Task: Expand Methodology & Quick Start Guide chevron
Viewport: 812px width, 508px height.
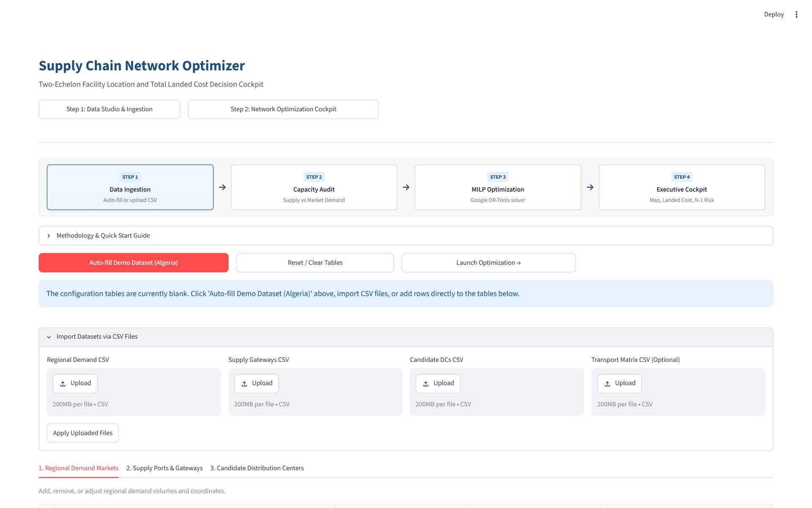Action: click(x=49, y=236)
